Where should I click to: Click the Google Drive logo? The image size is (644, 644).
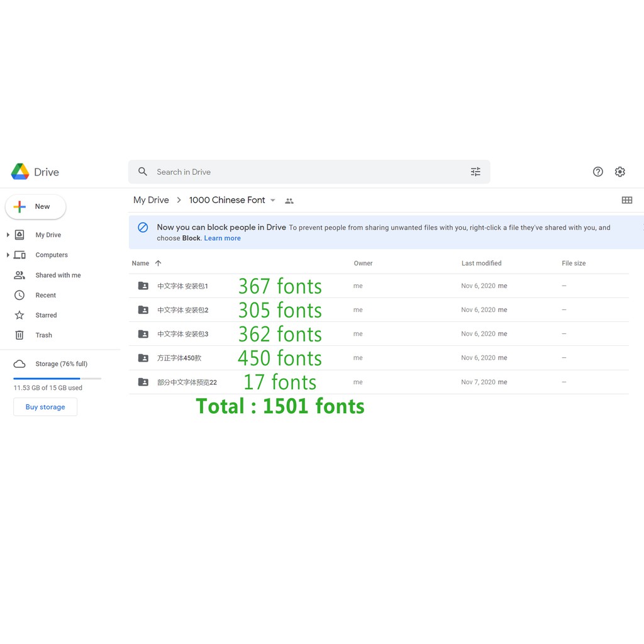point(20,172)
